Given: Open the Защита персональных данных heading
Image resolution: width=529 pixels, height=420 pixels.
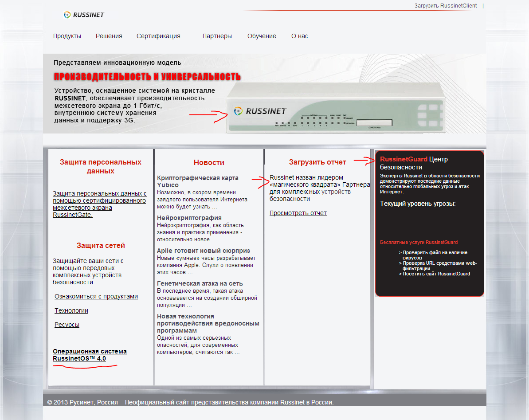Looking at the screenshot, I should click(101, 167).
